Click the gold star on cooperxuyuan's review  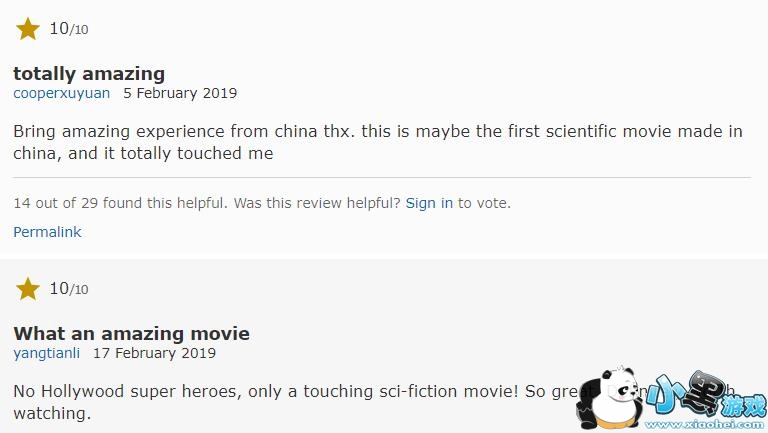28,29
